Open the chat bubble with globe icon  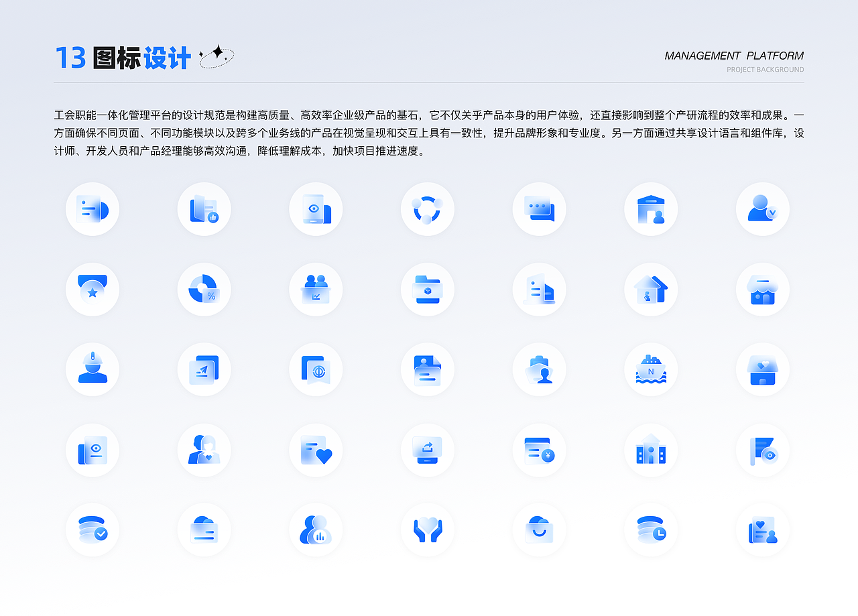[x=316, y=369]
